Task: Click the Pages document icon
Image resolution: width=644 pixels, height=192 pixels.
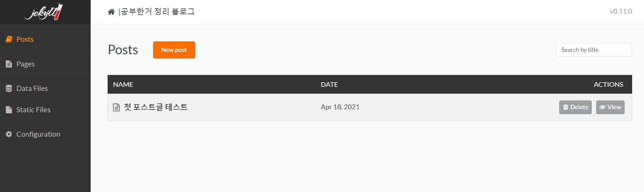Action: point(9,64)
